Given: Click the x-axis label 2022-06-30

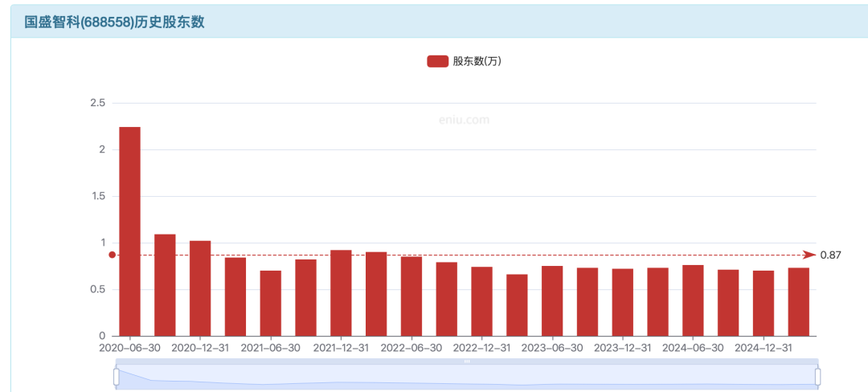Looking at the screenshot, I should (411, 349).
